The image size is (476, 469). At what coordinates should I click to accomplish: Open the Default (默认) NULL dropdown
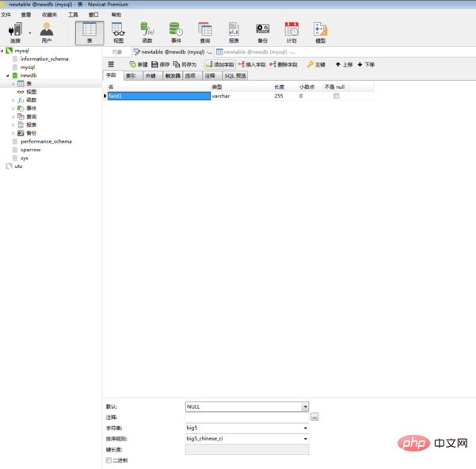pos(305,406)
